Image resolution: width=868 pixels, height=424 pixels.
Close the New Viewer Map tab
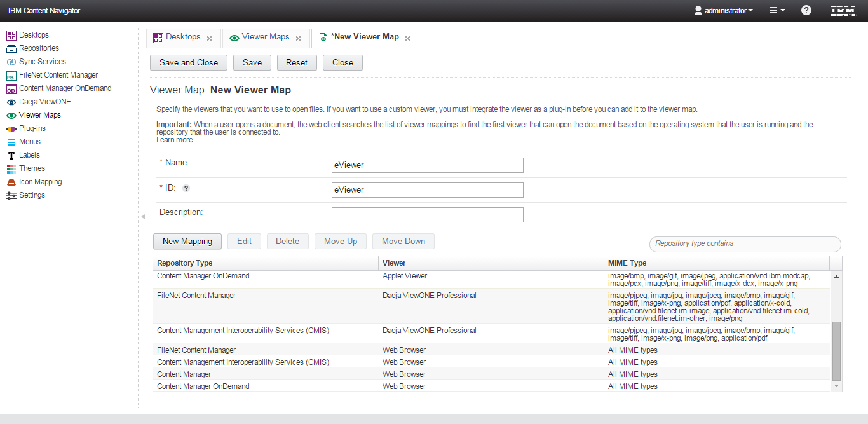407,38
